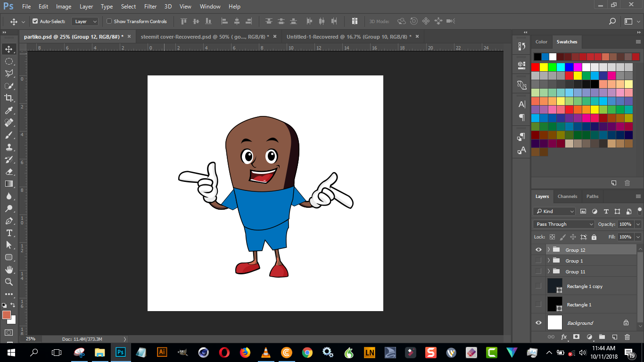Screen dimensions: 644x362
Task: Pick the red swatch in Swatches panel
Action: click(536, 67)
